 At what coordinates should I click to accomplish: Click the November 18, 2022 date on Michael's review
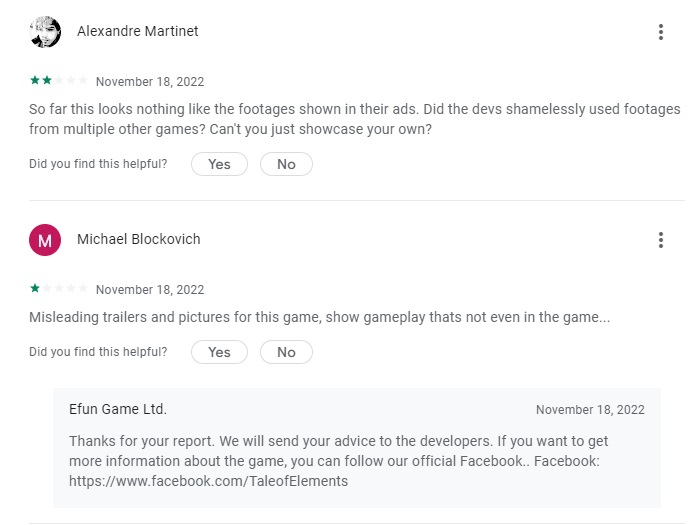[x=150, y=290]
